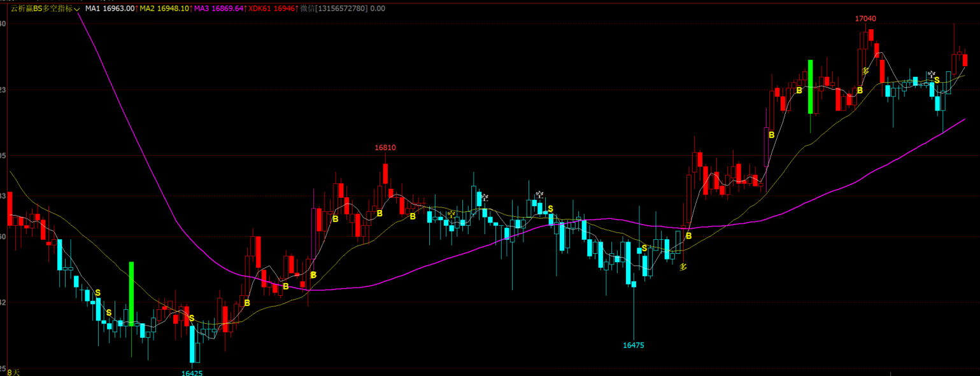980x376 pixels.
Task: Click the tall green bar near the left
Action: [132, 293]
